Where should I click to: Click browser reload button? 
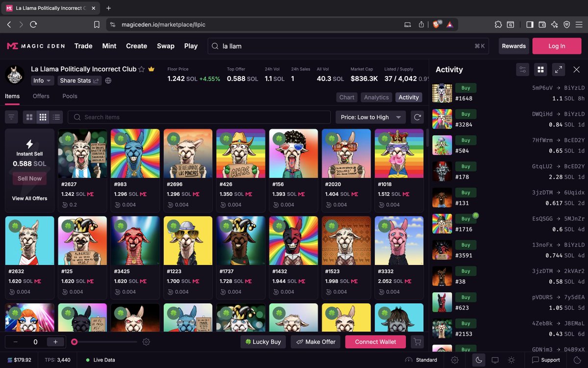33,24
